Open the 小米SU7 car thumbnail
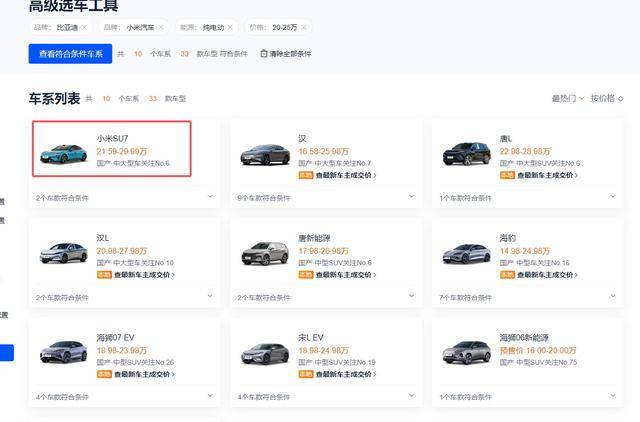This screenshot has height=422, width=640. [x=63, y=153]
